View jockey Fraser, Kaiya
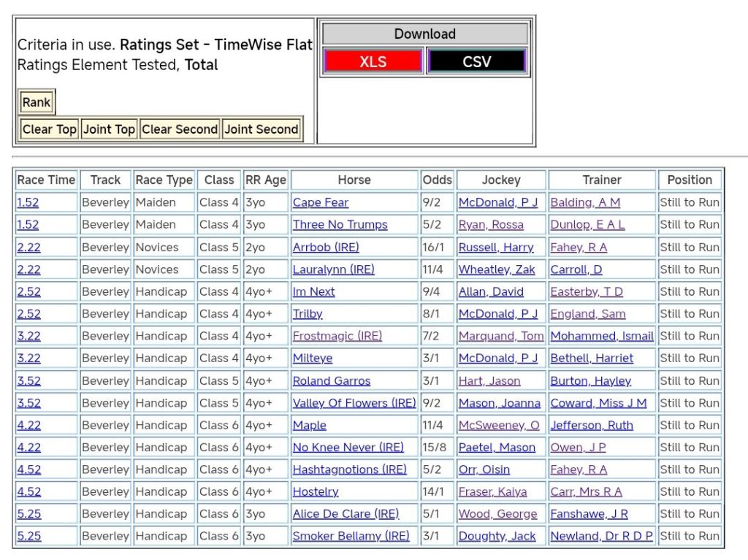Image resolution: width=748 pixels, height=560 pixels. tap(492, 492)
